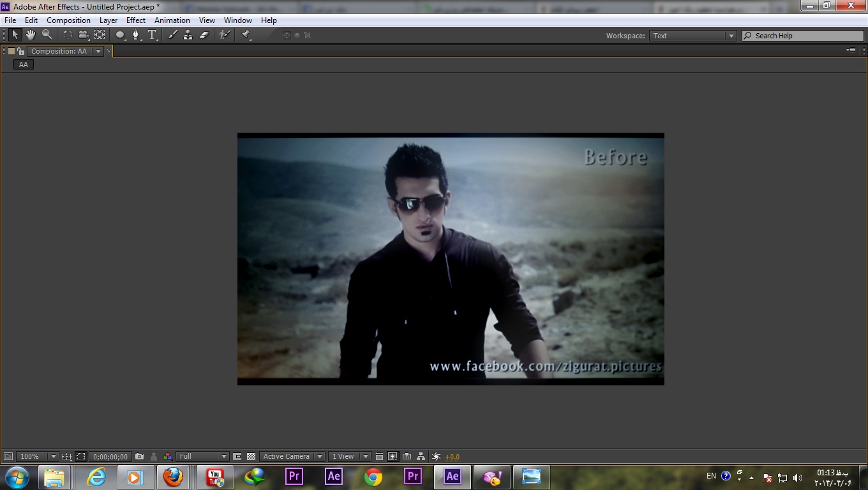
Task: Open the Help menu
Action: point(269,20)
